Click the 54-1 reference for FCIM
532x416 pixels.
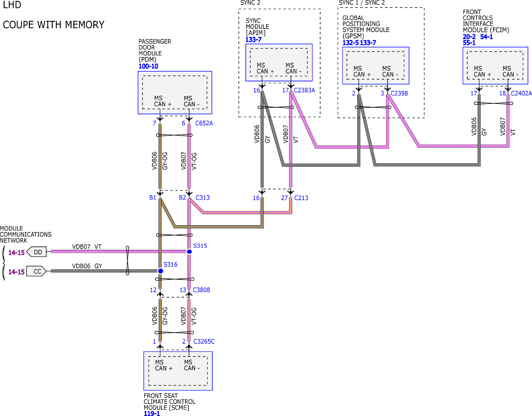pyautogui.click(x=486, y=37)
